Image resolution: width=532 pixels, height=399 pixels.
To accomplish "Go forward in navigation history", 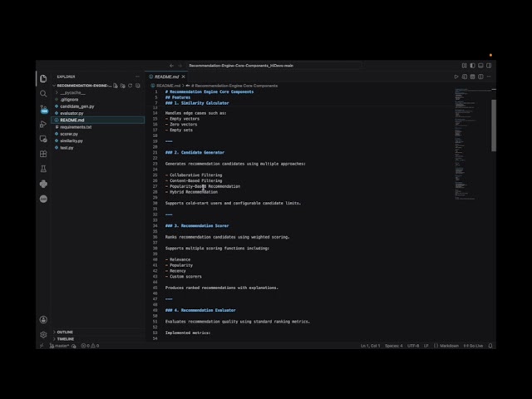I will coord(180,66).
